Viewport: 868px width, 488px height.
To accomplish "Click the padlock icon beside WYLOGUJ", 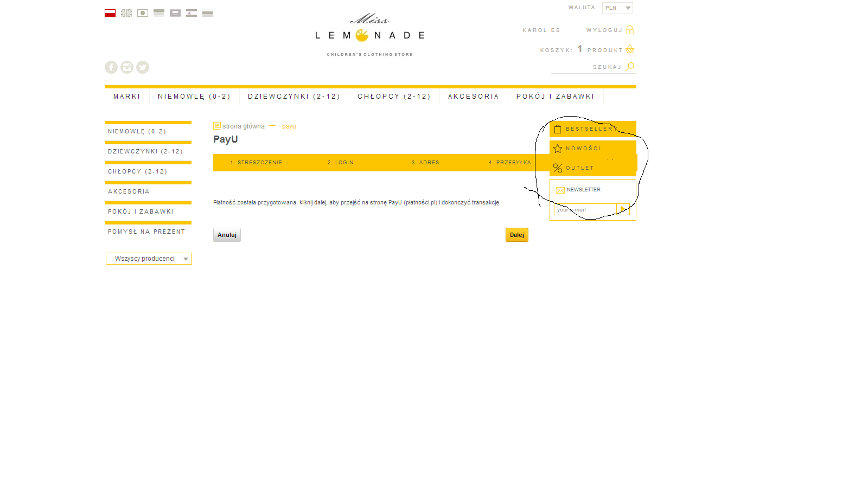I will [x=630, y=30].
